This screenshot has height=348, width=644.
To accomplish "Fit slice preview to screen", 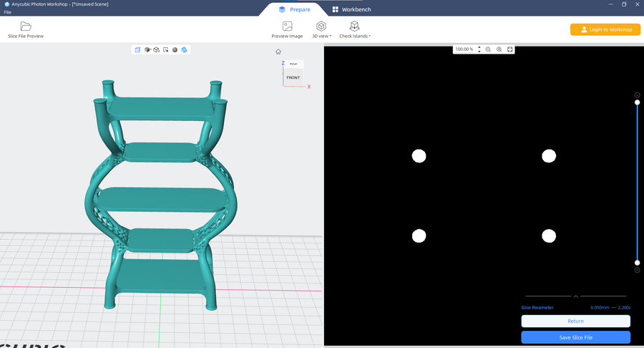I will tap(509, 49).
